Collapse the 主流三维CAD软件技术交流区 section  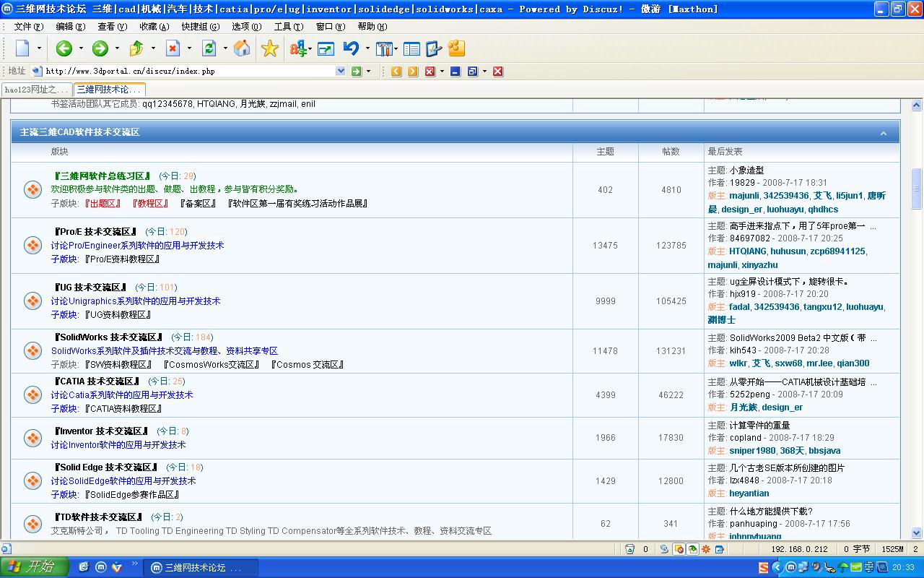click(884, 133)
